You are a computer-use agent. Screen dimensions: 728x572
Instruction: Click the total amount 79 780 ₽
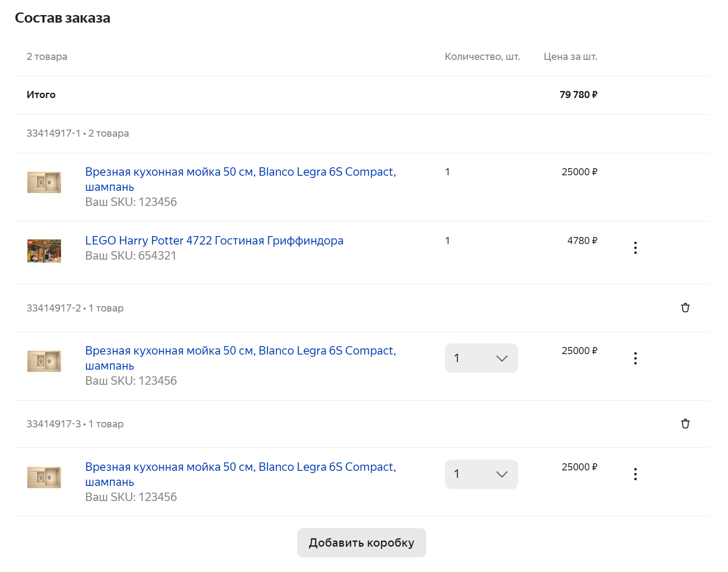coord(578,95)
